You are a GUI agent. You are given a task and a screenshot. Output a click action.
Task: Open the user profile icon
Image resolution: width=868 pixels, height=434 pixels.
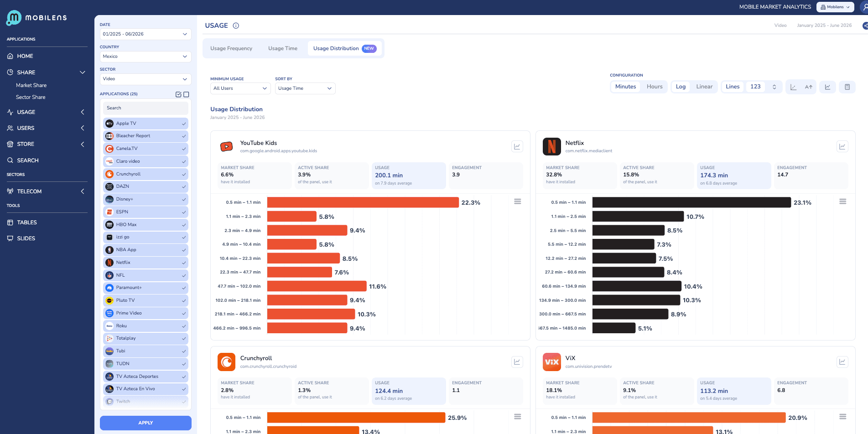tap(865, 7)
